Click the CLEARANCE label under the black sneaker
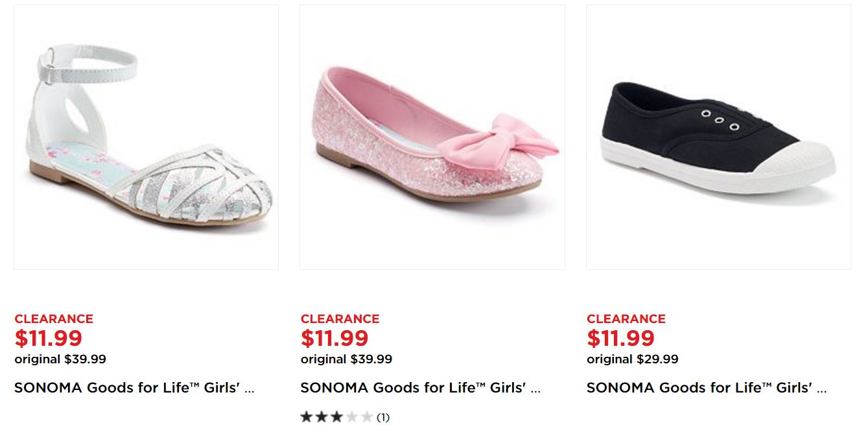The image size is (868, 447). (626, 319)
